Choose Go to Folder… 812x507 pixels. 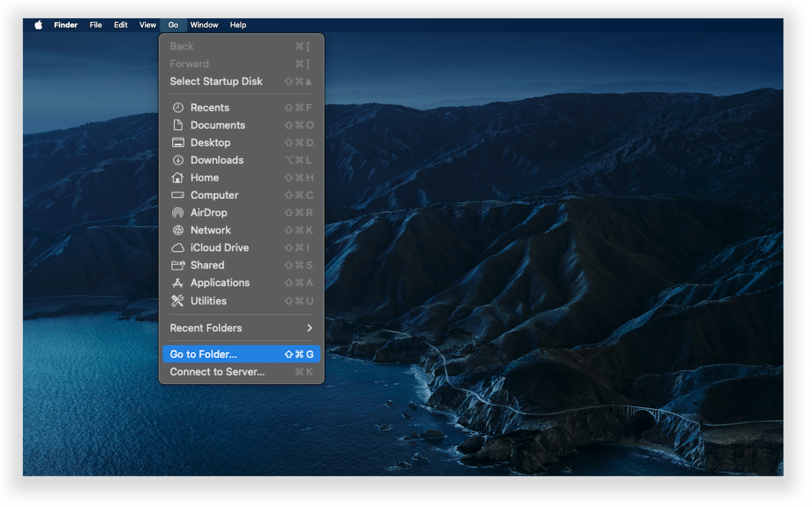click(242, 354)
